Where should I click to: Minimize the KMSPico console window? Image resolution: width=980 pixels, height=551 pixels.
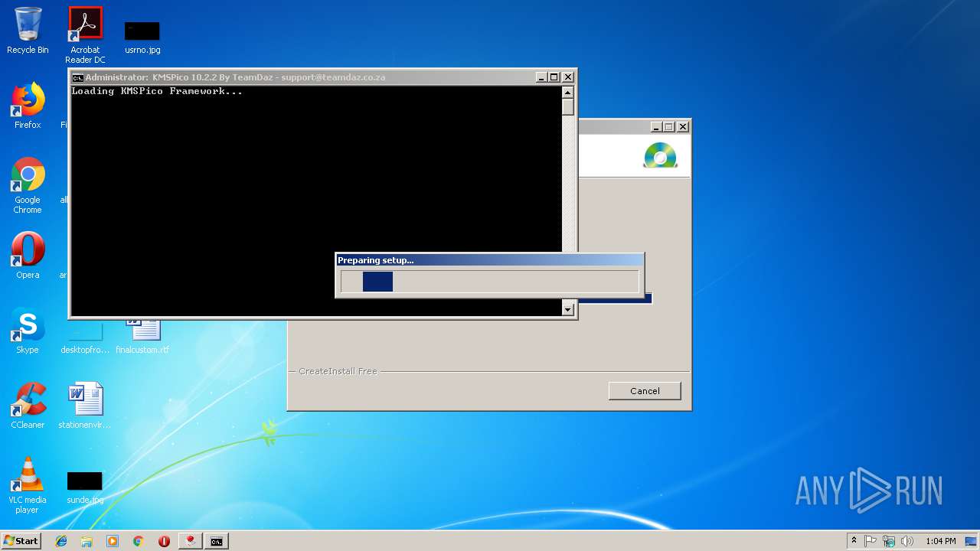(541, 77)
